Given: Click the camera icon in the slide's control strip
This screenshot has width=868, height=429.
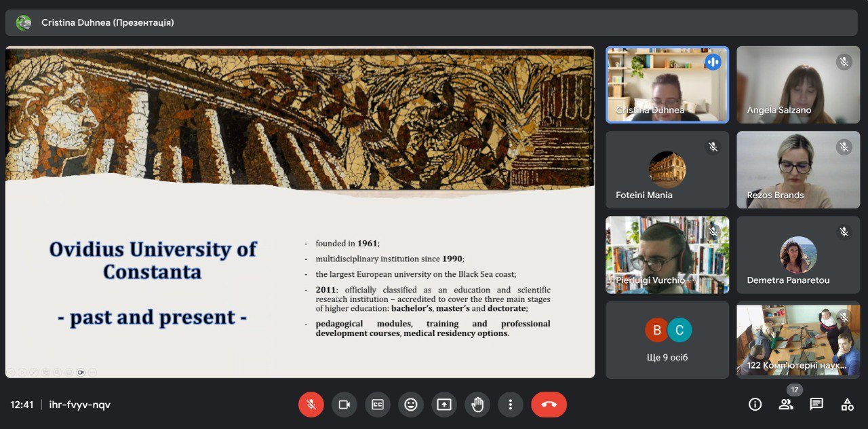Looking at the screenshot, I should click(80, 372).
